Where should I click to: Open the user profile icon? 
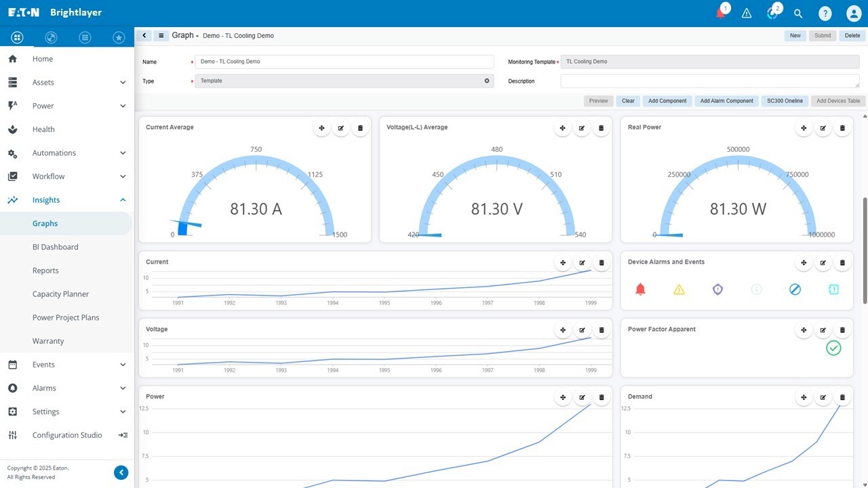(852, 13)
